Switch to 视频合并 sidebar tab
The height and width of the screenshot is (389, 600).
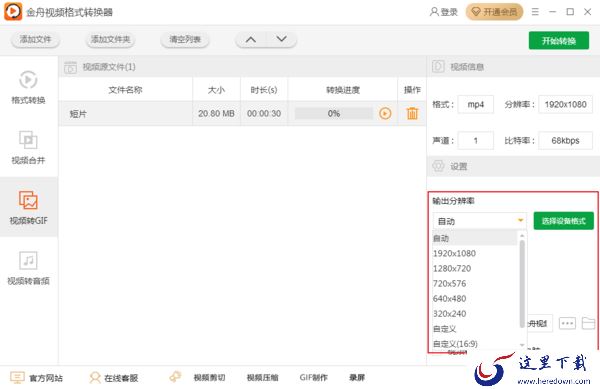(x=28, y=148)
